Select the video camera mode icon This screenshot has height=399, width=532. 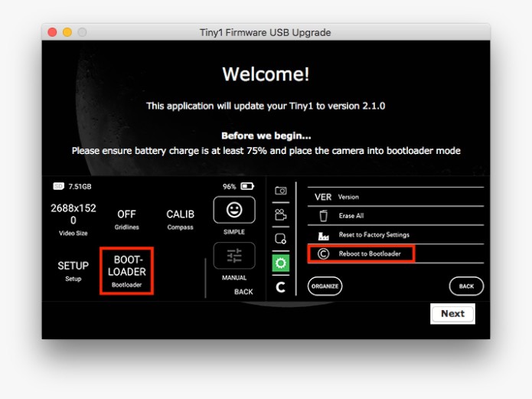[281, 214]
